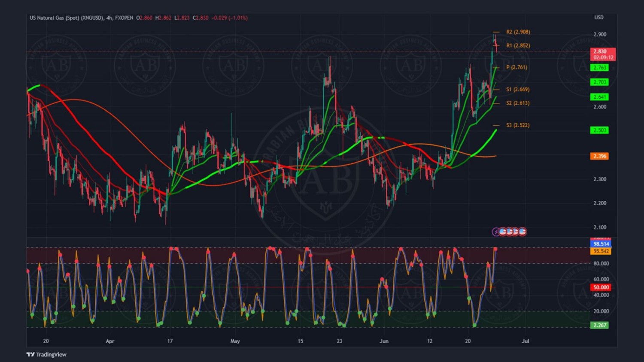Select the green 2.641 price label
This screenshot has width=644, height=362.
599,97
